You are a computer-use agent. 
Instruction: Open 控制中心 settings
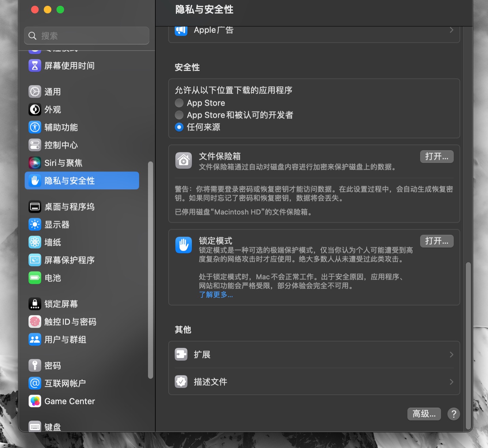pos(61,145)
